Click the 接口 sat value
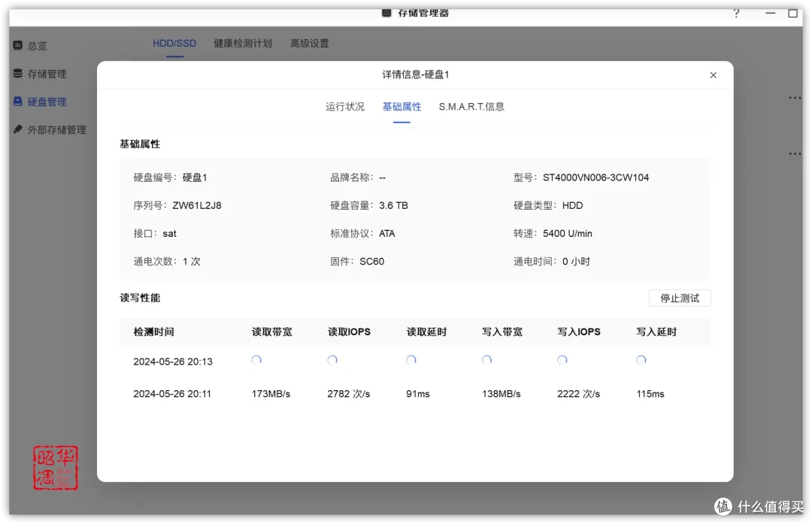The image size is (812, 524). pos(169,233)
